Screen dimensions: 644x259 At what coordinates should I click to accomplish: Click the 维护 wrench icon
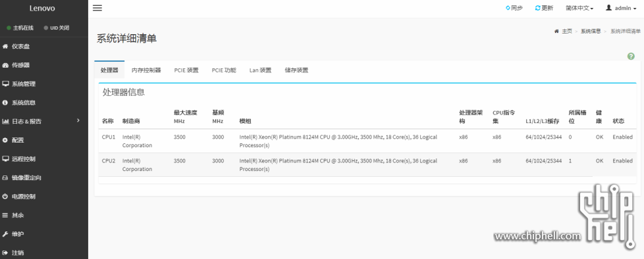pyautogui.click(x=5, y=234)
